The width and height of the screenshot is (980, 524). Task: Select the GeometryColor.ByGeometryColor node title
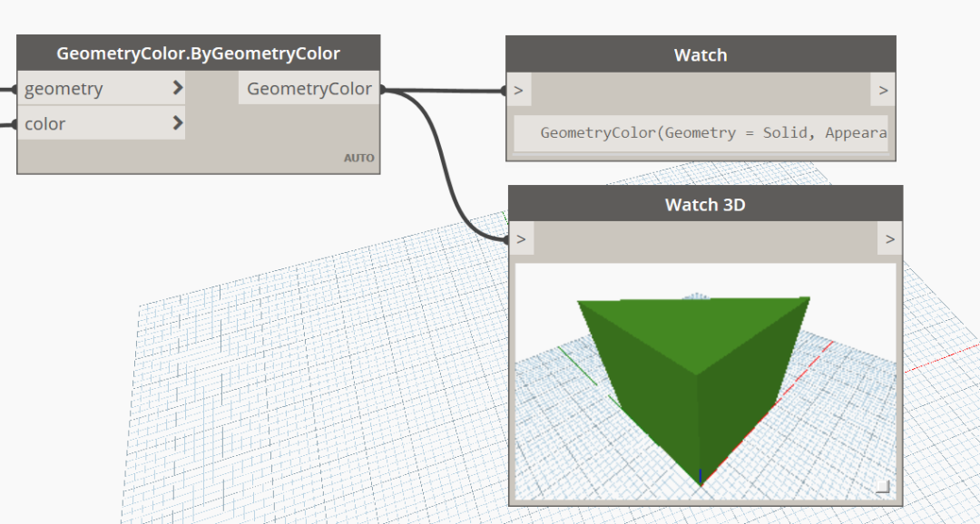tap(198, 53)
